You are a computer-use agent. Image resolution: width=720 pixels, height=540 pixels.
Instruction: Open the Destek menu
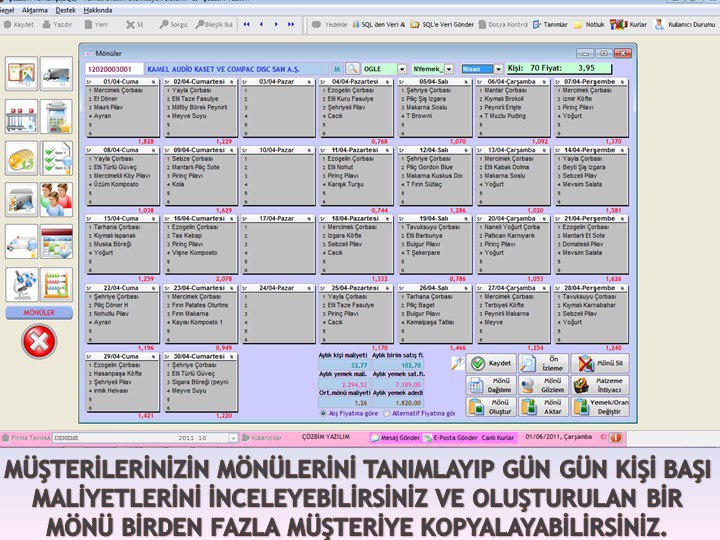point(64,9)
